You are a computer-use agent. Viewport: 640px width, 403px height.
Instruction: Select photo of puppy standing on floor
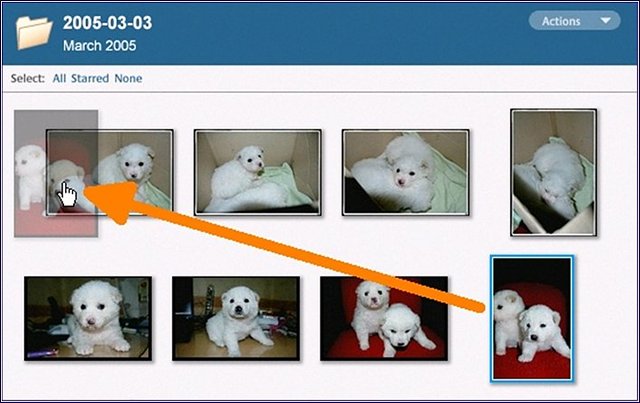(x=236, y=318)
